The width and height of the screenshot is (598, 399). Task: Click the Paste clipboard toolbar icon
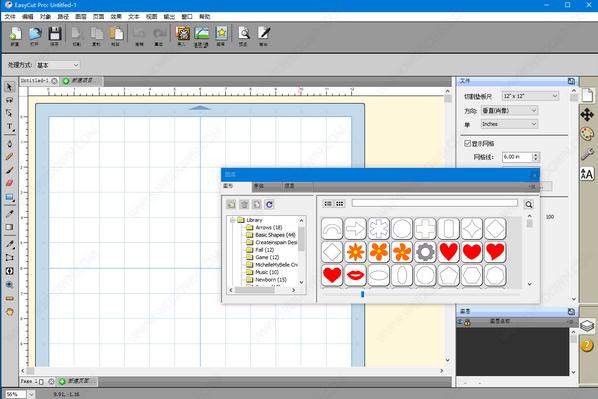click(x=116, y=36)
